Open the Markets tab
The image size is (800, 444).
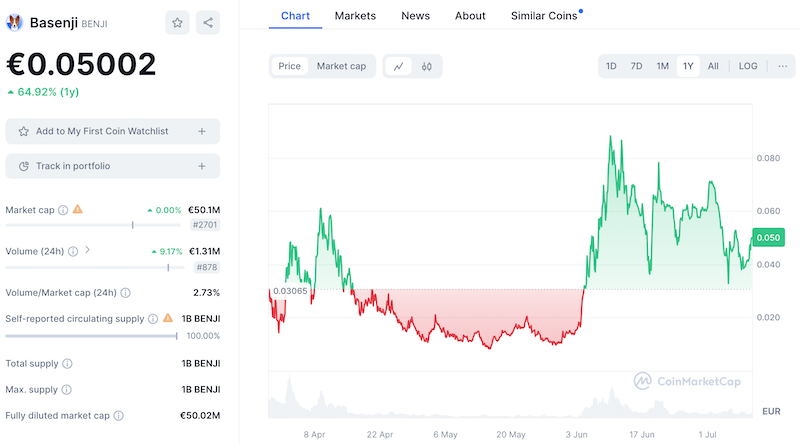pyautogui.click(x=355, y=16)
